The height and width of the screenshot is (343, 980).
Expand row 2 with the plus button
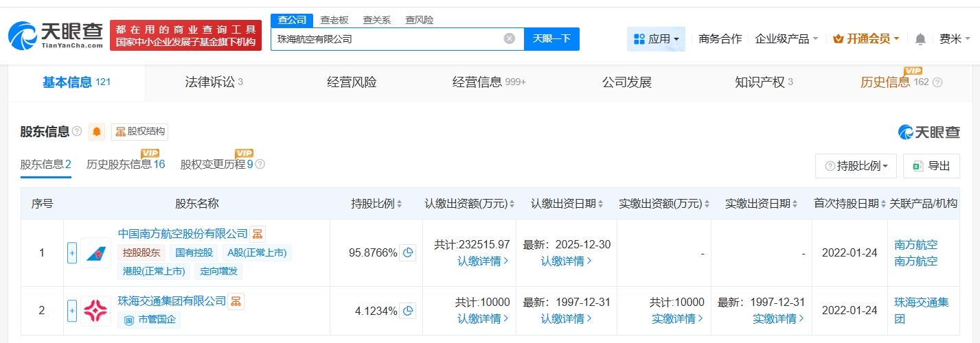[72, 311]
